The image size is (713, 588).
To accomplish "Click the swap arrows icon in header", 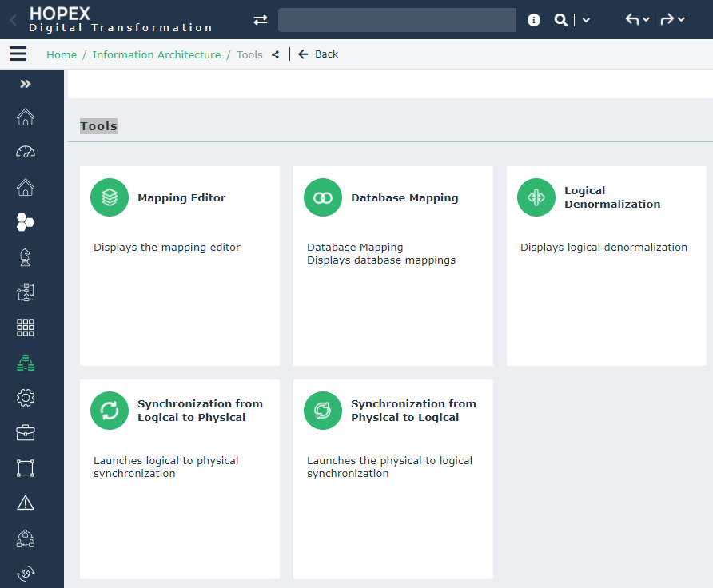I will (x=261, y=20).
